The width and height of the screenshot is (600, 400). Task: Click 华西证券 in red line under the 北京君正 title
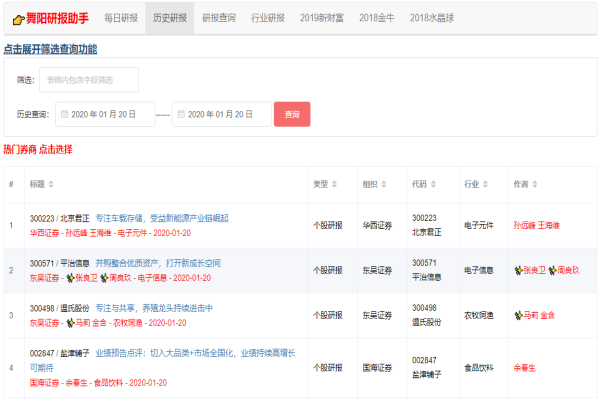pos(44,233)
